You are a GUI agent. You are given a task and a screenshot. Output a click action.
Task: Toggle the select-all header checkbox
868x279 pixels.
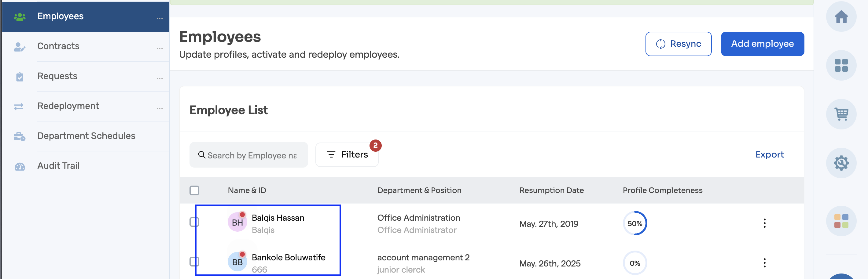point(194,190)
